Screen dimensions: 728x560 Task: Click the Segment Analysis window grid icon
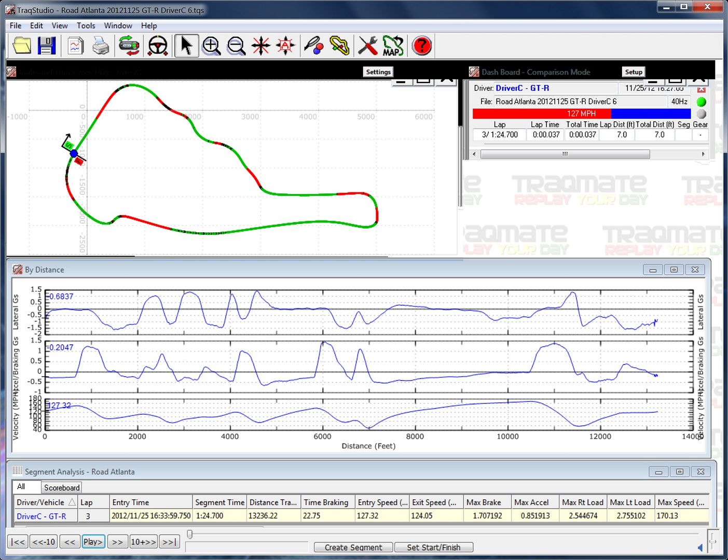[18, 471]
